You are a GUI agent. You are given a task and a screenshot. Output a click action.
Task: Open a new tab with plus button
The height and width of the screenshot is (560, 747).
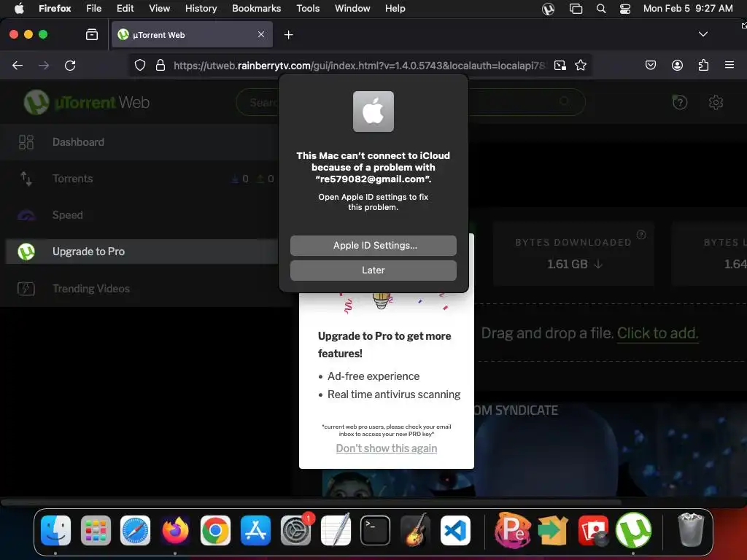(x=288, y=35)
